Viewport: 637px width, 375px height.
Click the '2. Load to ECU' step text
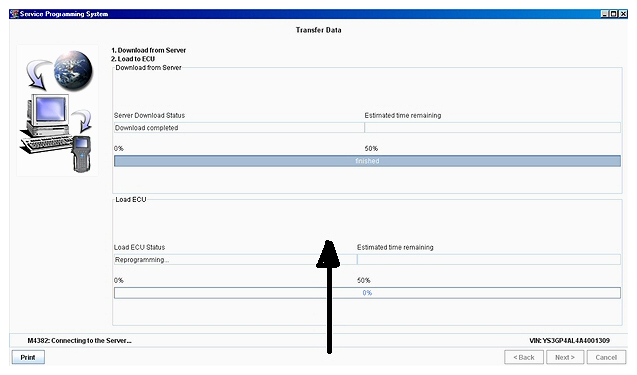click(133, 59)
